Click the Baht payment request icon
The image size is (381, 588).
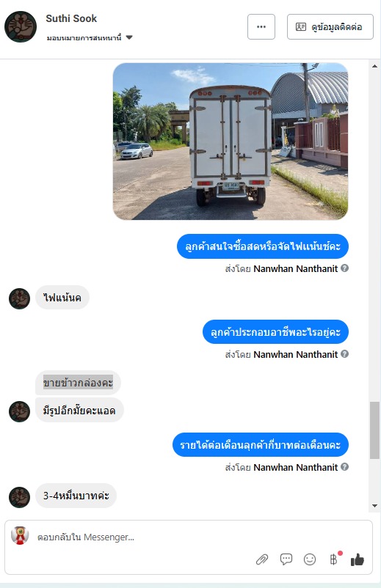[x=334, y=559]
